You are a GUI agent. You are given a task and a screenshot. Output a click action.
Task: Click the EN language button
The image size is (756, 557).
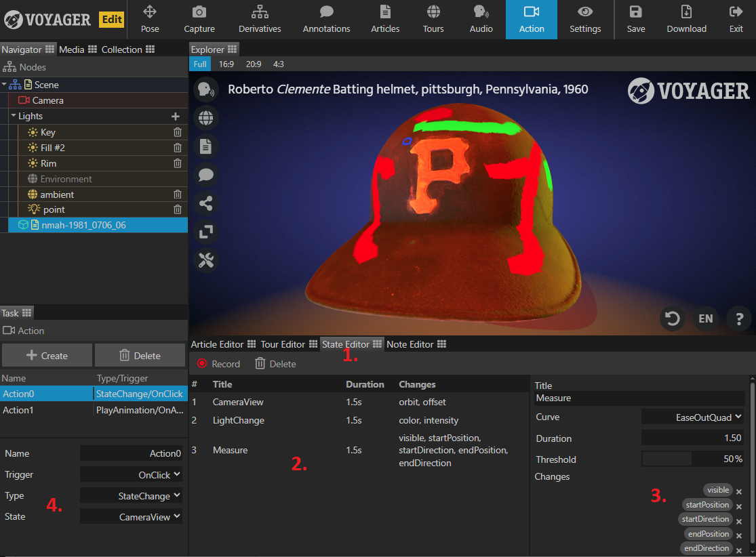tap(705, 318)
